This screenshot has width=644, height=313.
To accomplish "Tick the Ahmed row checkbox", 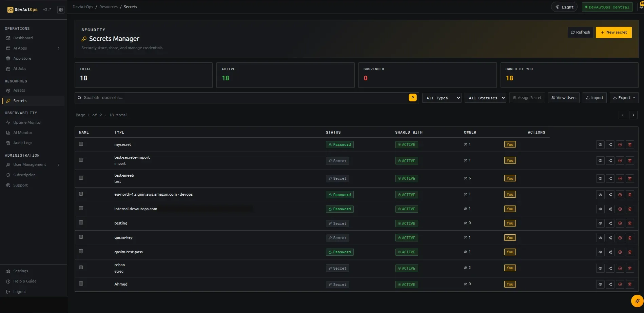I will (81, 283).
